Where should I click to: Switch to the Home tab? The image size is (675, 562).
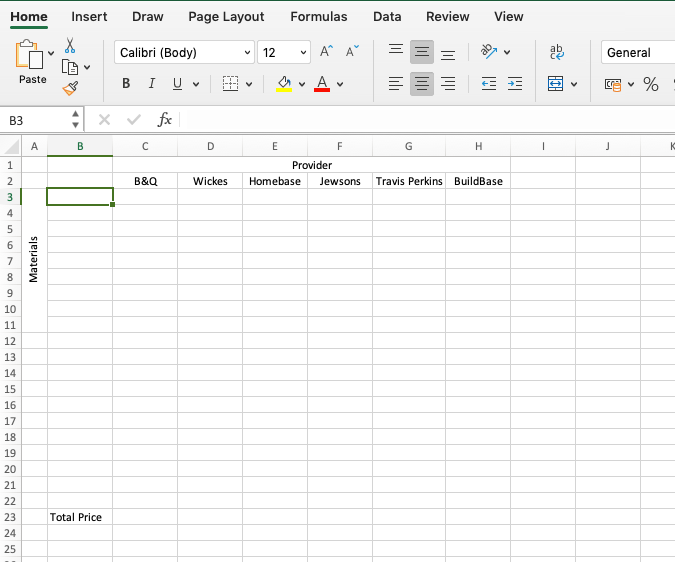tap(29, 16)
